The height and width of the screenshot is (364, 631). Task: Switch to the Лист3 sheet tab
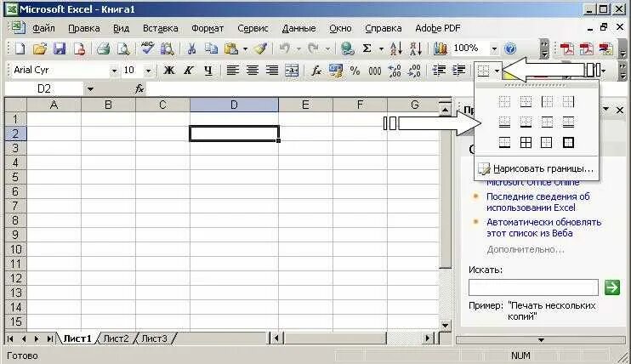tap(154, 338)
